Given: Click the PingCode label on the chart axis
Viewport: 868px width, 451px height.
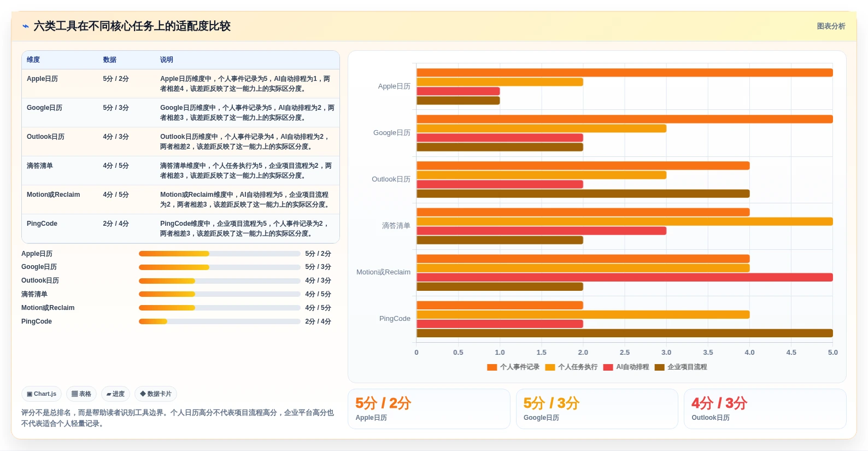Looking at the screenshot, I should click(x=395, y=319).
